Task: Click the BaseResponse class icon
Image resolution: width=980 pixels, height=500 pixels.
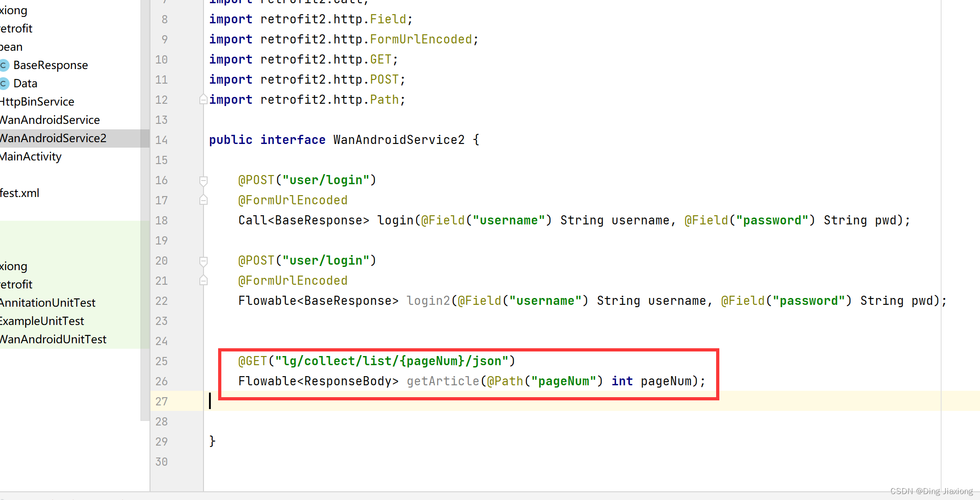Action: point(4,65)
